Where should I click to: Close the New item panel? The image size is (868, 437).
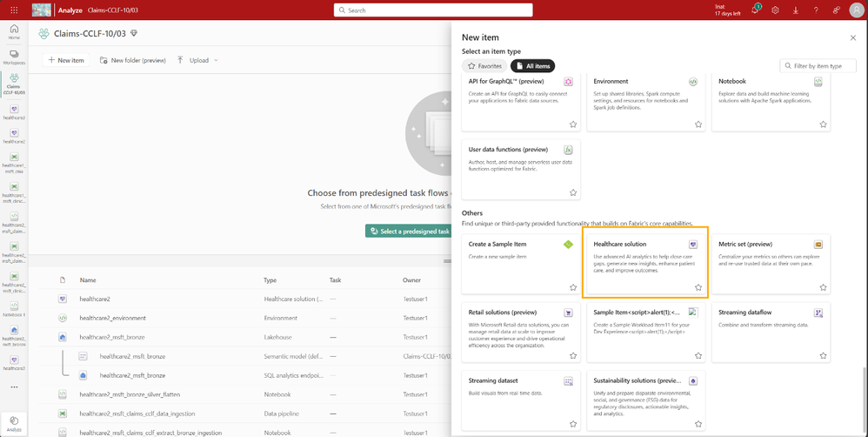[853, 37]
